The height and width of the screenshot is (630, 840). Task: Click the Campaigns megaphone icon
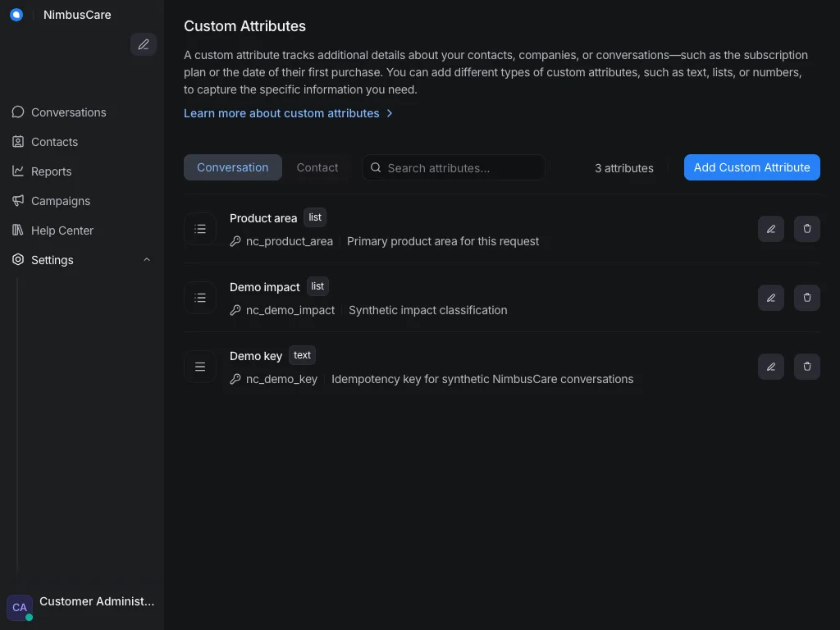[18, 200]
